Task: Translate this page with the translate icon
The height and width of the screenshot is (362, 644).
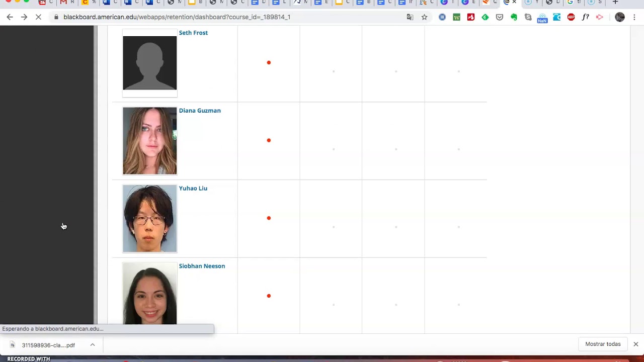Action: (410, 17)
